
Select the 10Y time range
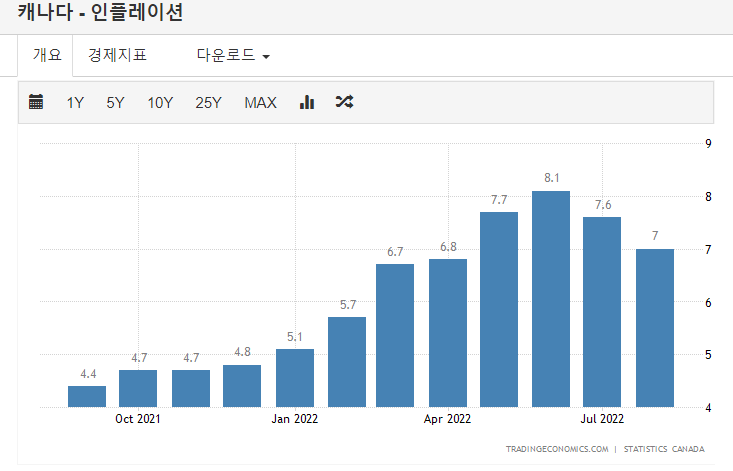[160, 103]
